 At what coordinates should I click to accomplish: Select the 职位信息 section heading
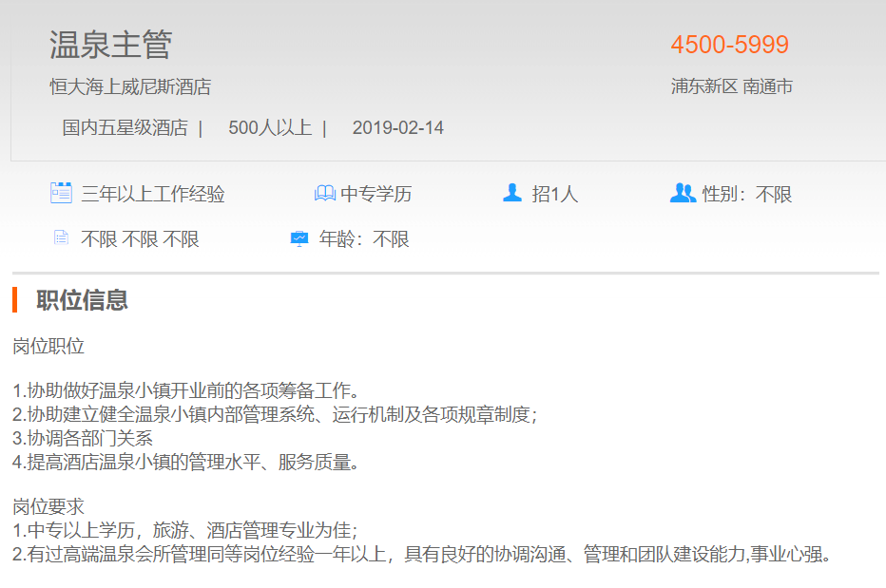[82, 300]
